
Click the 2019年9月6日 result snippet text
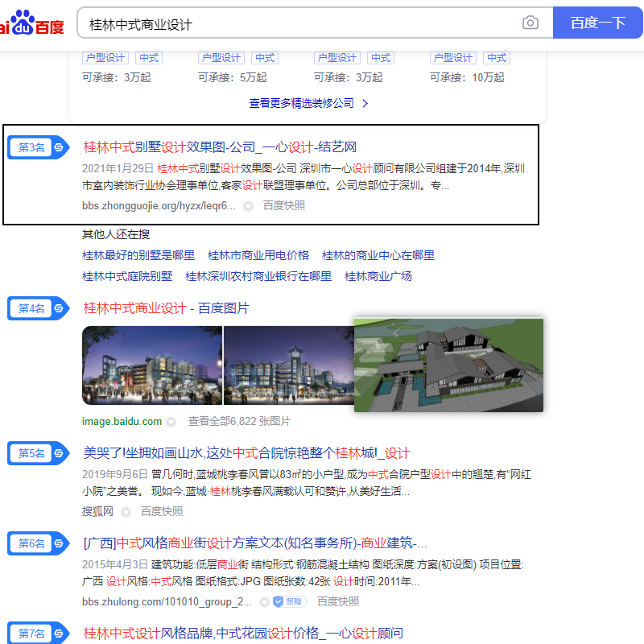307,483
